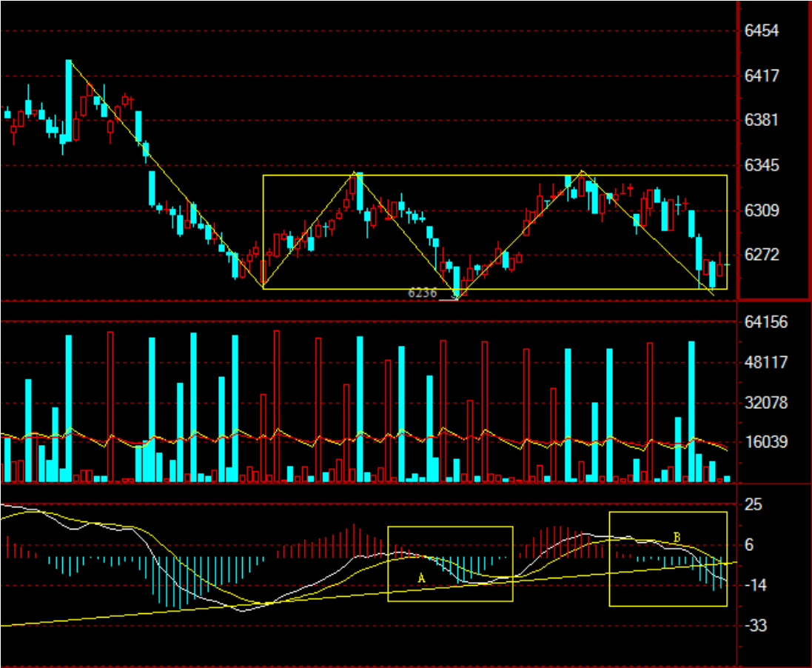Select the 6 MACD axis label
Image resolution: width=812 pixels, height=668 pixels.
click(749, 545)
